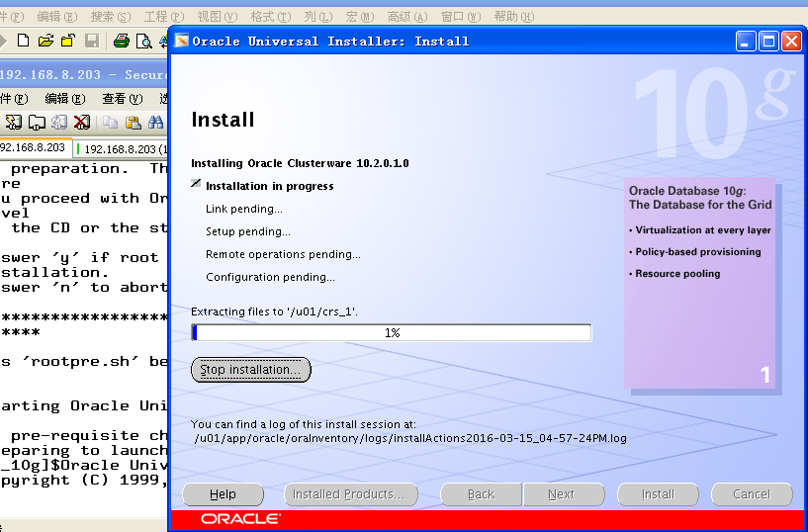Click the 'Installation in progress' status text
Viewport: 808px width, 532px height.
pyautogui.click(x=270, y=186)
